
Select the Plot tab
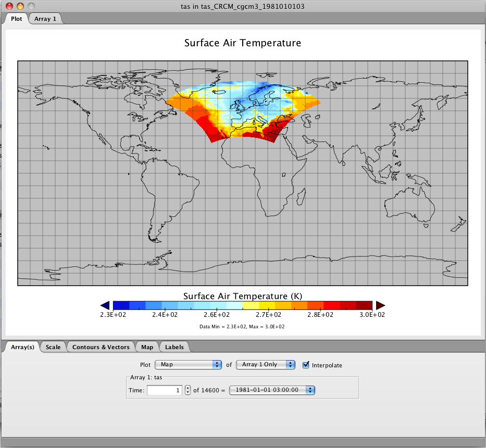[x=16, y=19]
